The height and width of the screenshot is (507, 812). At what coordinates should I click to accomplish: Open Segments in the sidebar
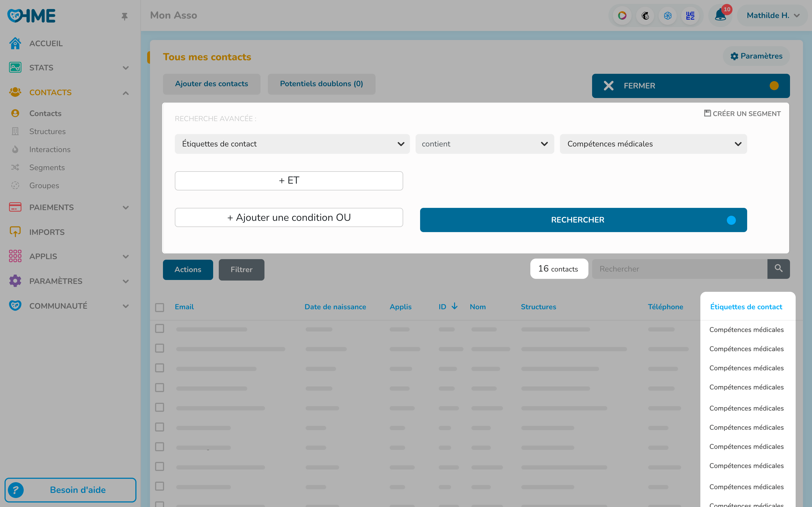pos(47,167)
